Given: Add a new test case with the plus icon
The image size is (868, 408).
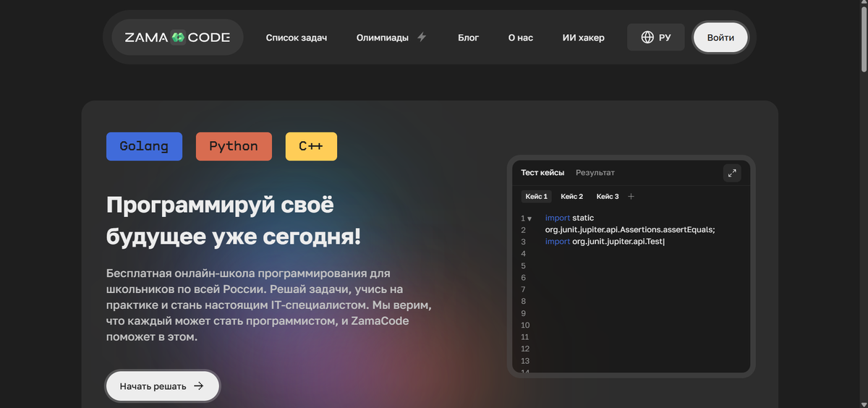Looking at the screenshot, I should tap(631, 197).
